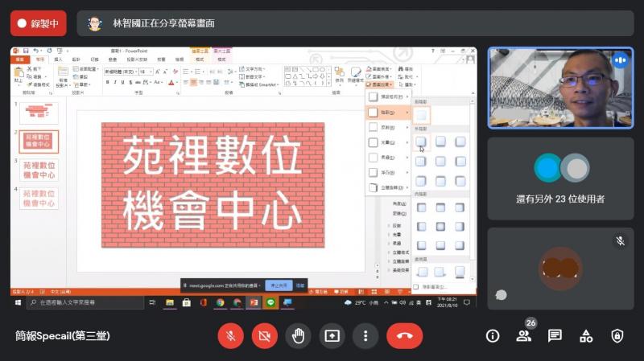Pick the no-shadow swatch at gallery top

click(421, 115)
